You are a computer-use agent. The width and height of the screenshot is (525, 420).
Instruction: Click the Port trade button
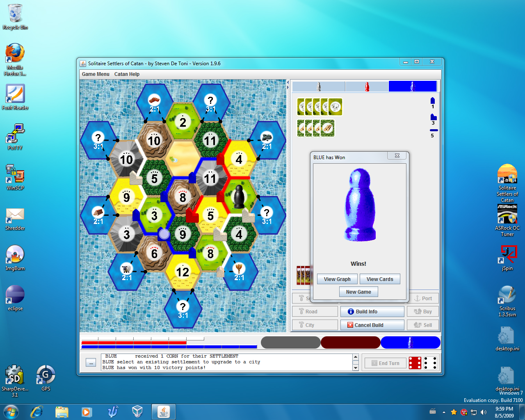(423, 299)
